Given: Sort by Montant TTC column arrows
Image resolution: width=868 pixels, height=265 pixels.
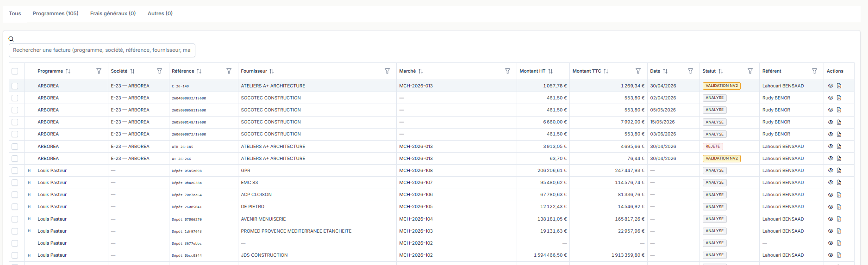Looking at the screenshot, I should click(x=606, y=71).
